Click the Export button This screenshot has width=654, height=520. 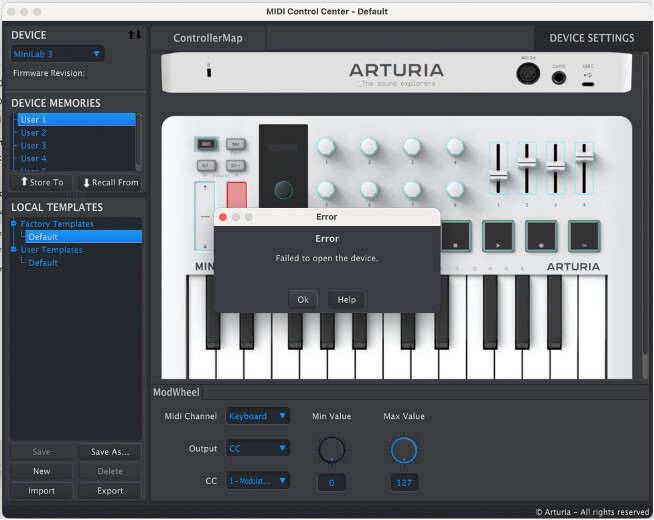point(110,491)
